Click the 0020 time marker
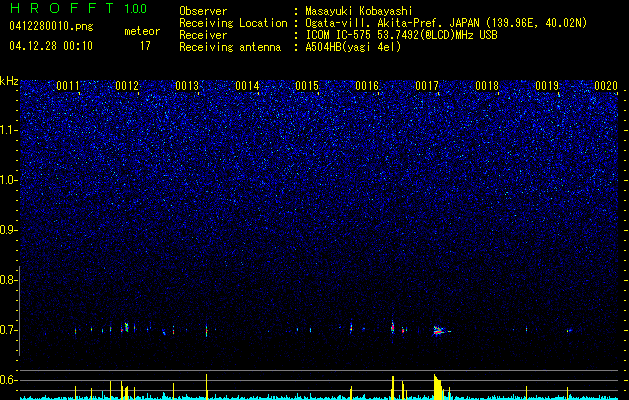The width and height of the screenshot is (629, 400). tap(606, 86)
